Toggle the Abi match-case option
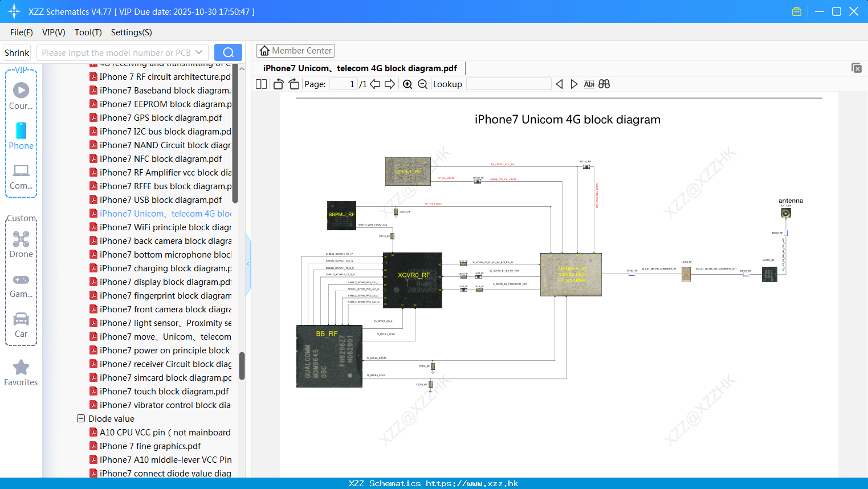This screenshot has height=489, width=868. [x=589, y=84]
